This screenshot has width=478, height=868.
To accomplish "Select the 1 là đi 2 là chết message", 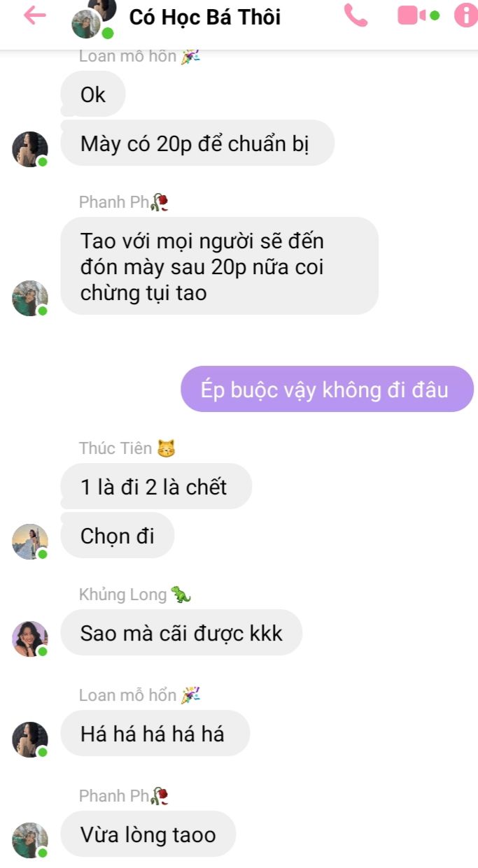I will click(x=156, y=486).
